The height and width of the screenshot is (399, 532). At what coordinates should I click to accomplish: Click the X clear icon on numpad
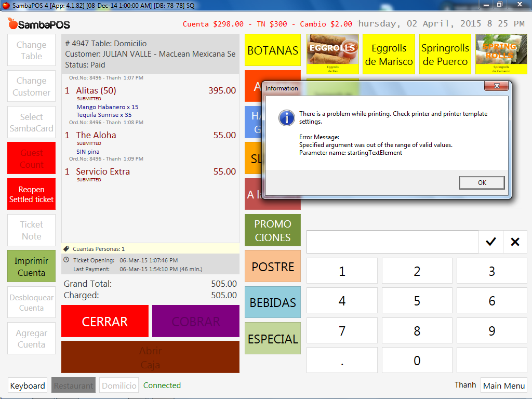[x=515, y=242]
